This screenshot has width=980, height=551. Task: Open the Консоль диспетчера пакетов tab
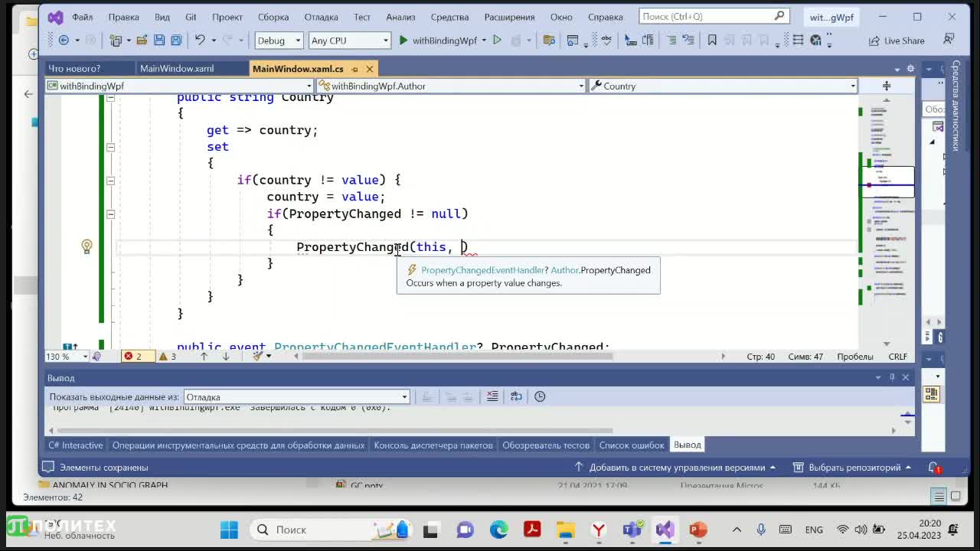[433, 445]
